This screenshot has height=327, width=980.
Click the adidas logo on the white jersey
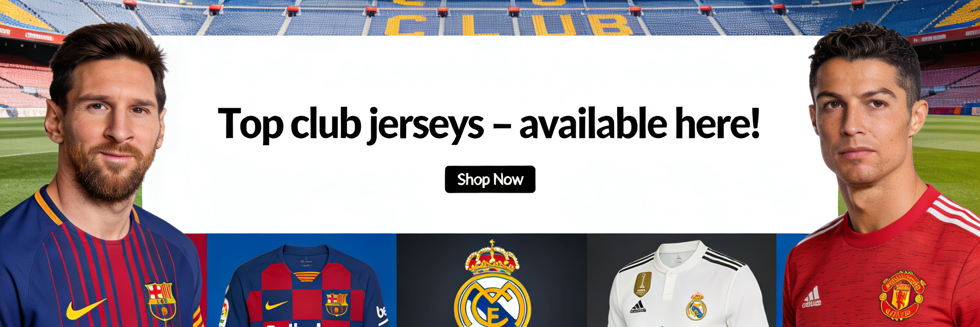click(x=638, y=307)
